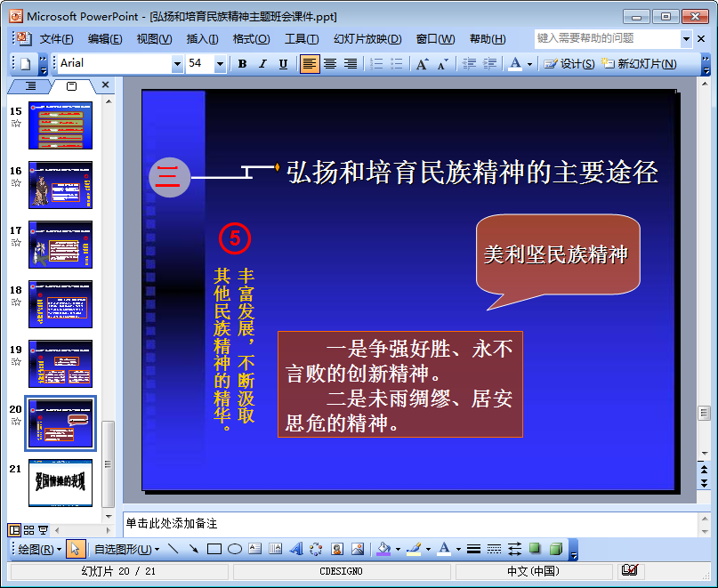The image size is (718, 588).
Task: Decrease indent level
Action: (470, 64)
